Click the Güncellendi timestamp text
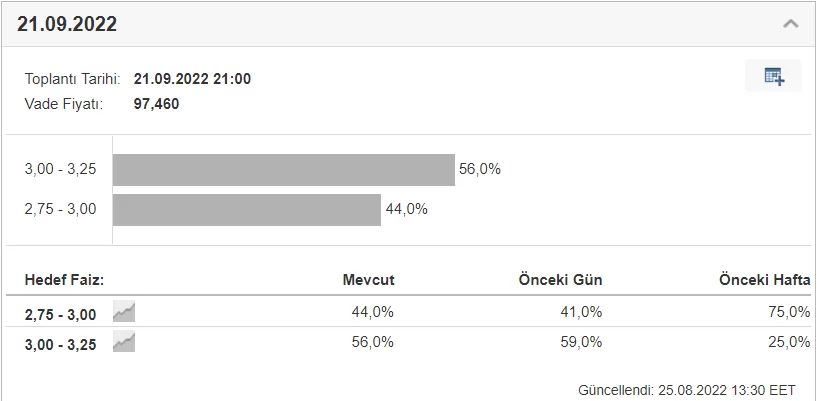 (x=686, y=389)
